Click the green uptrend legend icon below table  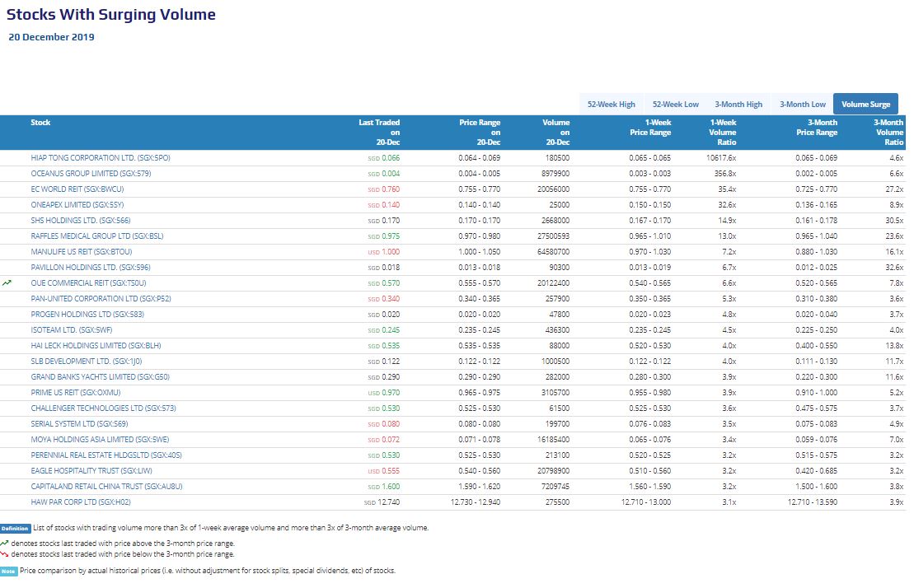click(x=5, y=544)
